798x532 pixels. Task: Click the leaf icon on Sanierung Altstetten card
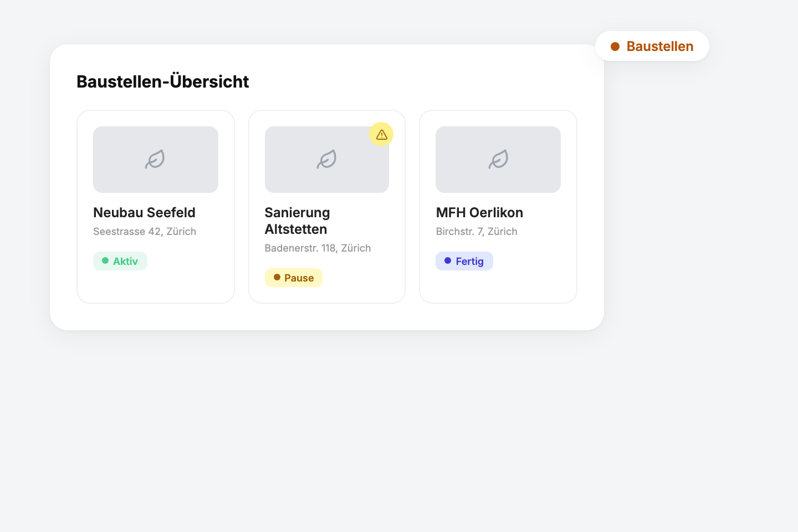tap(326, 160)
